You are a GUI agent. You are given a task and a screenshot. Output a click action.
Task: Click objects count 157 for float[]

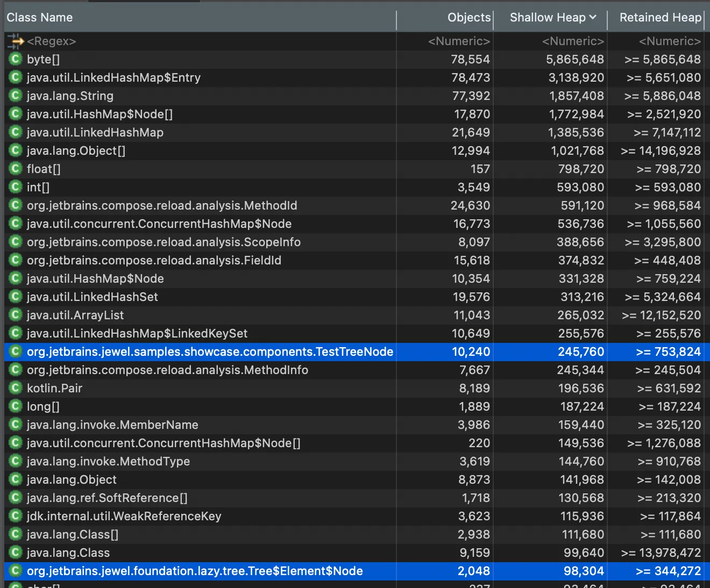click(480, 169)
